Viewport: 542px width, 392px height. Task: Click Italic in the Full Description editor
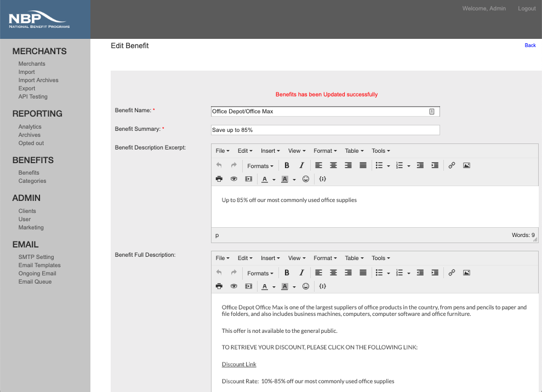click(x=301, y=273)
